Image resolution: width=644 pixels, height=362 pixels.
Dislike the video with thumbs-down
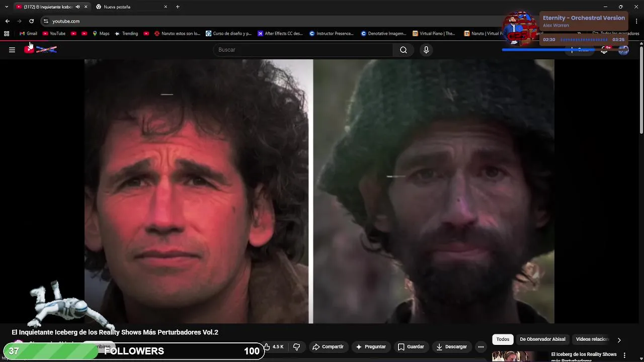coord(296,347)
